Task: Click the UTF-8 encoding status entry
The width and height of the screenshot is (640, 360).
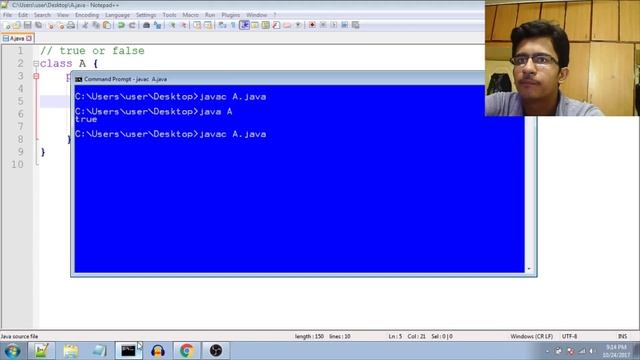Action: 569,336
